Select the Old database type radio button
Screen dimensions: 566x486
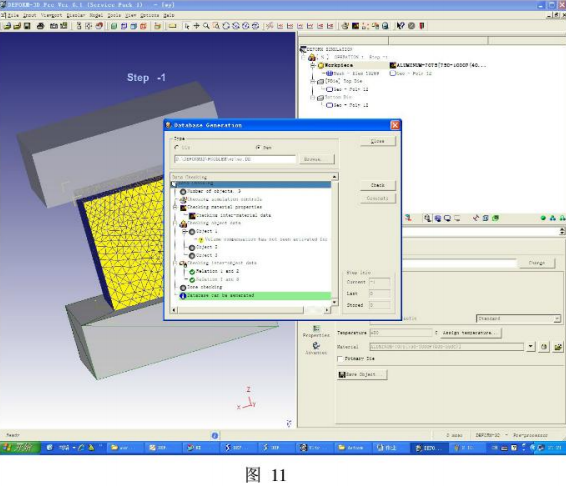coord(177,147)
